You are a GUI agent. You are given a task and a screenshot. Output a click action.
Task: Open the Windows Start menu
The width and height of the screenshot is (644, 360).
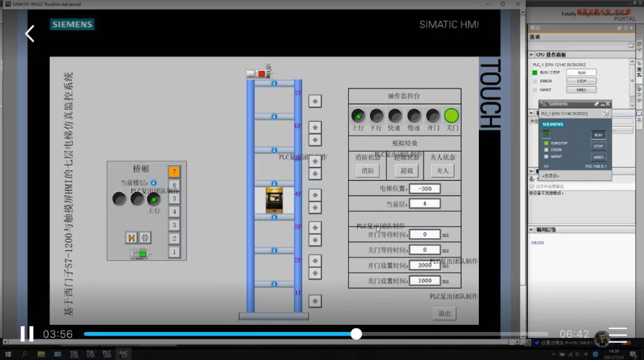point(8,354)
